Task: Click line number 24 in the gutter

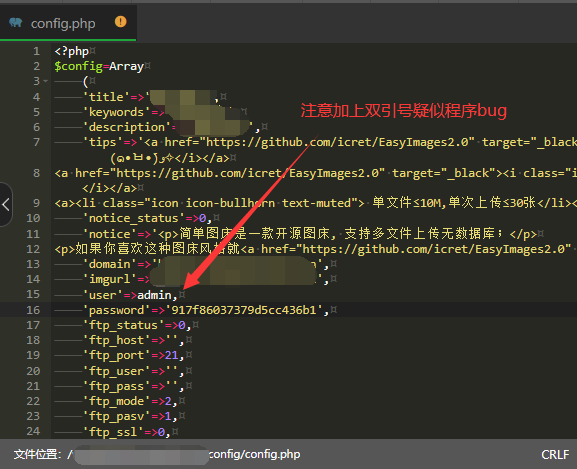Action: coord(33,431)
